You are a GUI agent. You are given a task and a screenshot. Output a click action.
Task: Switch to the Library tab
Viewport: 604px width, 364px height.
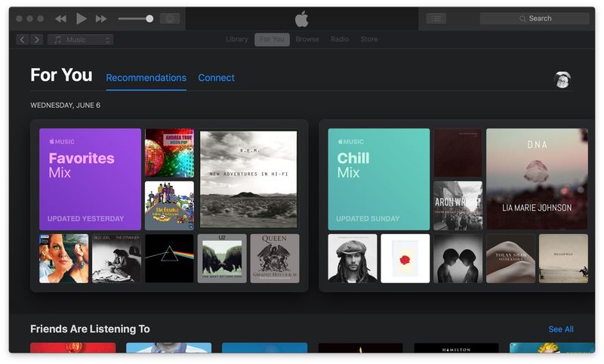[237, 39]
